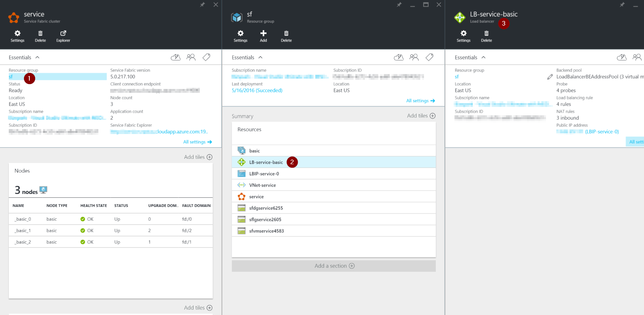The height and width of the screenshot is (315, 644).
Task: Collapse Essentials in the LB-service-basic blade
Action: [470, 57]
